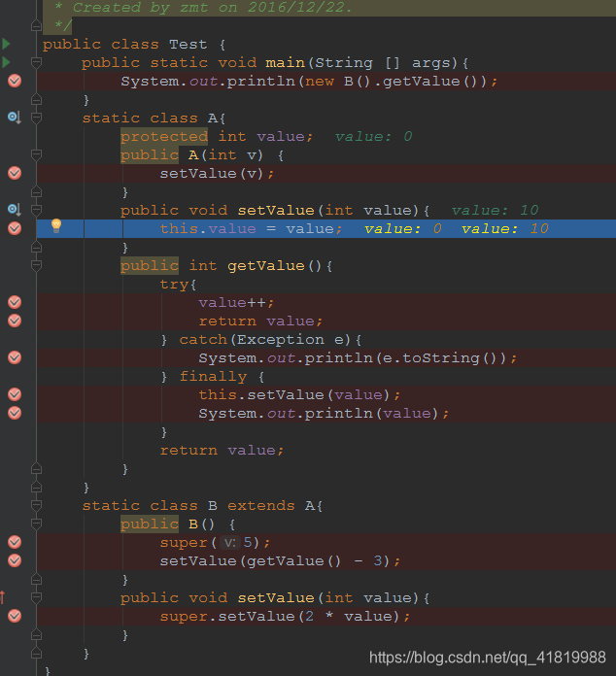
Task: Collapse the static class B extends A fold marker
Action: coord(36,505)
